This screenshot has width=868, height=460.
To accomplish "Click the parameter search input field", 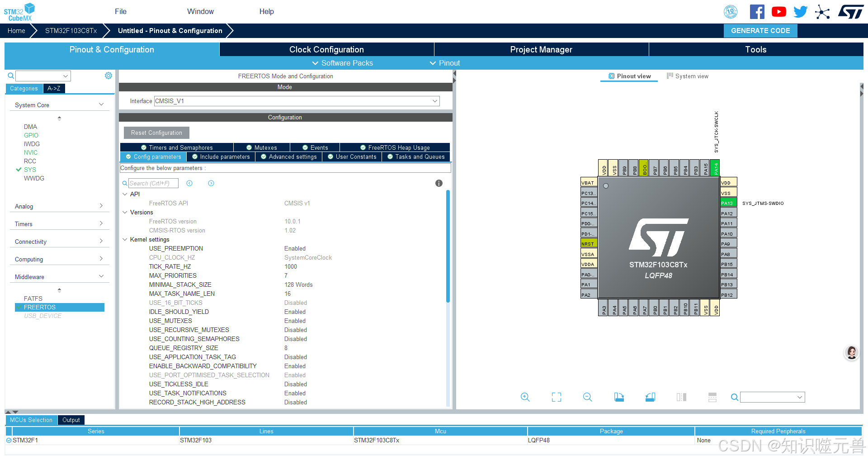I will point(153,183).
